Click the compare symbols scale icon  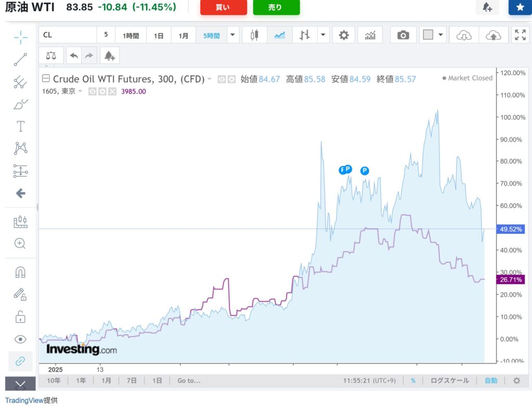pyautogui.click(x=51, y=55)
